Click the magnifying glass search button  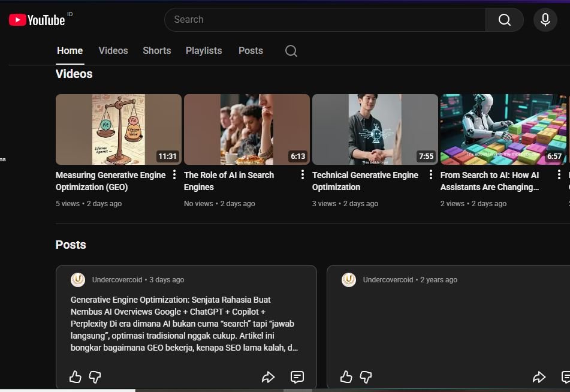pyautogui.click(x=504, y=20)
